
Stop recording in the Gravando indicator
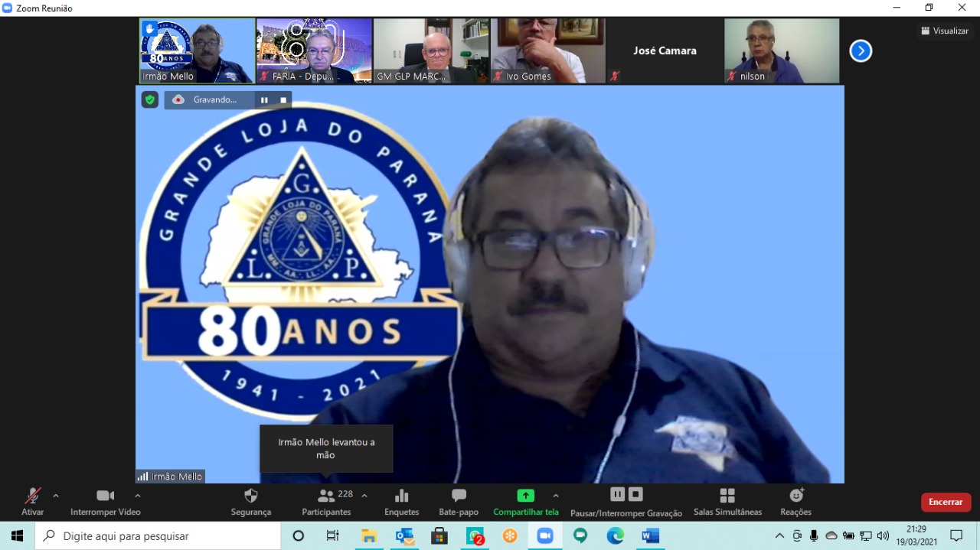[283, 100]
